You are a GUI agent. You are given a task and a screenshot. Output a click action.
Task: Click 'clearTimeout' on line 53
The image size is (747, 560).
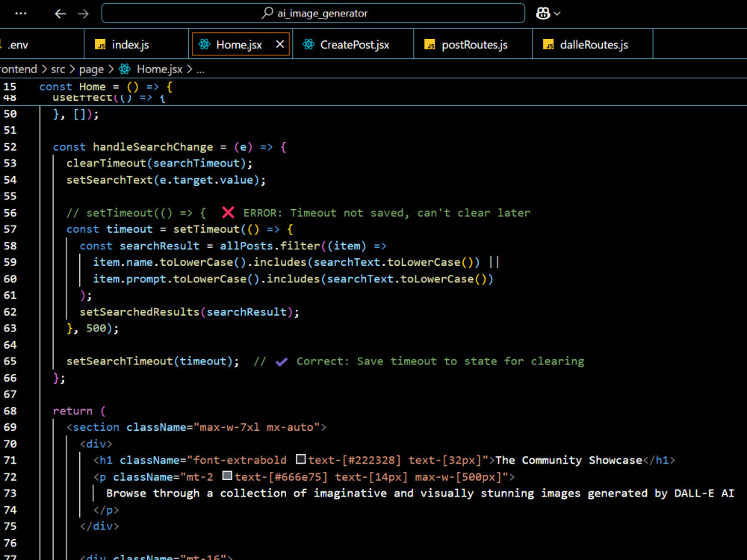[106, 164]
